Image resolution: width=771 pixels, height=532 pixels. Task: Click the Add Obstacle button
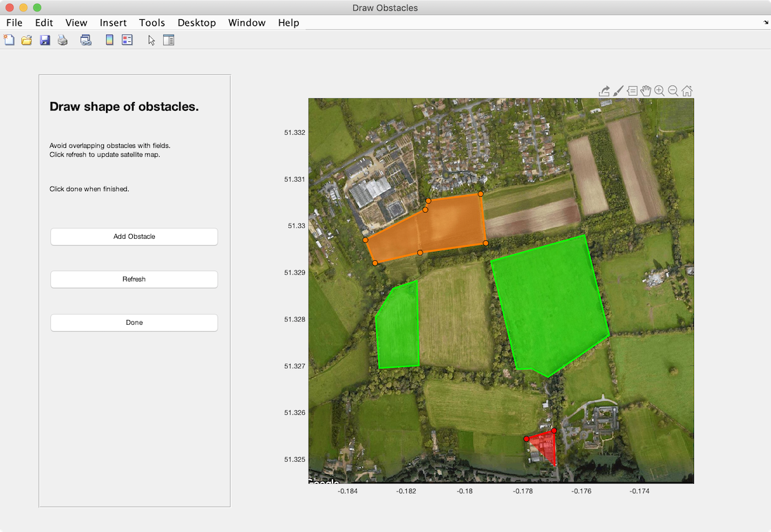[134, 237]
